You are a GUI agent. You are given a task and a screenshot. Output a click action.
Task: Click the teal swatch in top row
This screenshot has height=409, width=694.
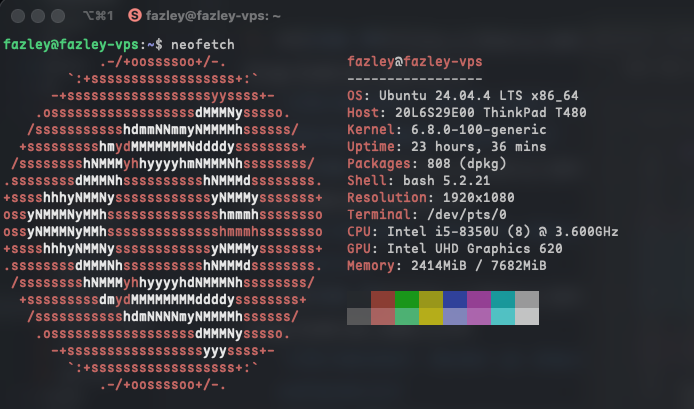click(503, 299)
